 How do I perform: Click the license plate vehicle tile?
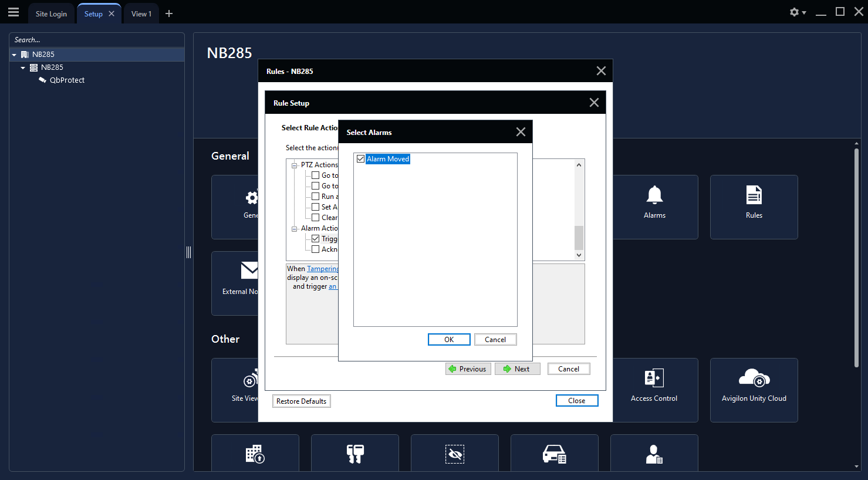point(554,454)
